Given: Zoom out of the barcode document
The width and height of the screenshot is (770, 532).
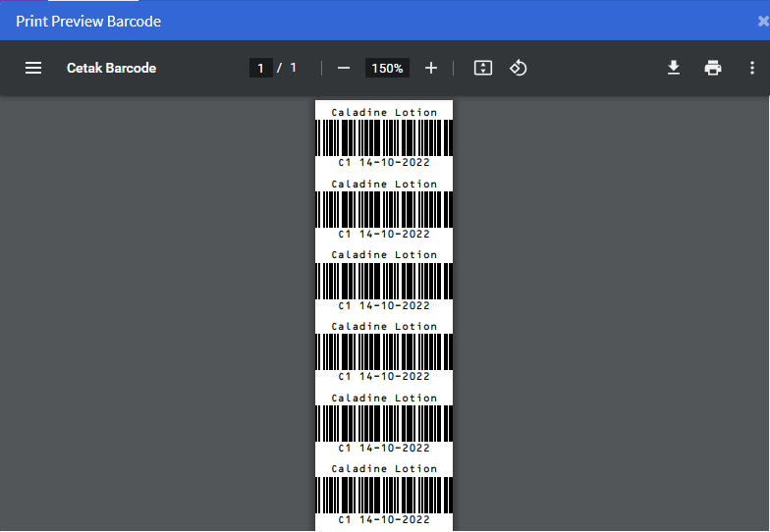Looking at the screenshot, I should (x=344, y=68).
